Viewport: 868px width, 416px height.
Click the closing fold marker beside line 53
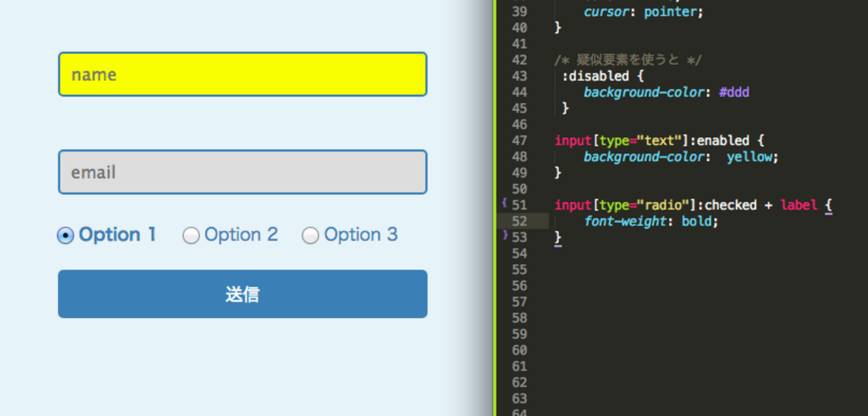(505, 235)
